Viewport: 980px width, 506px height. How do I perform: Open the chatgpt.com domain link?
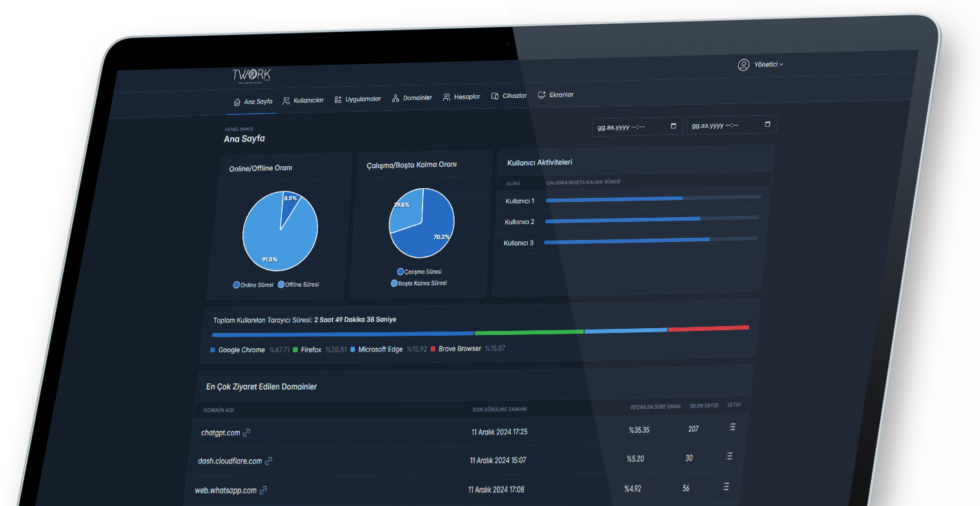coord(221,433)
